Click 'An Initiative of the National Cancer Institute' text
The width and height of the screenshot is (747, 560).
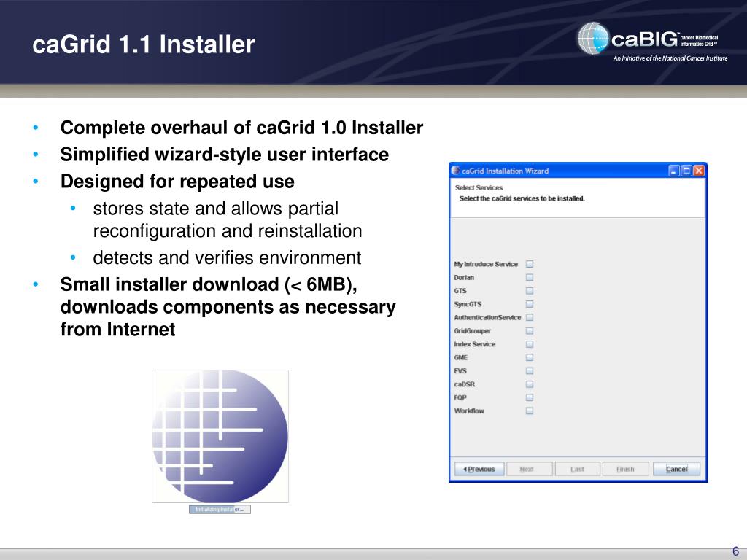[x=670, y=58]
